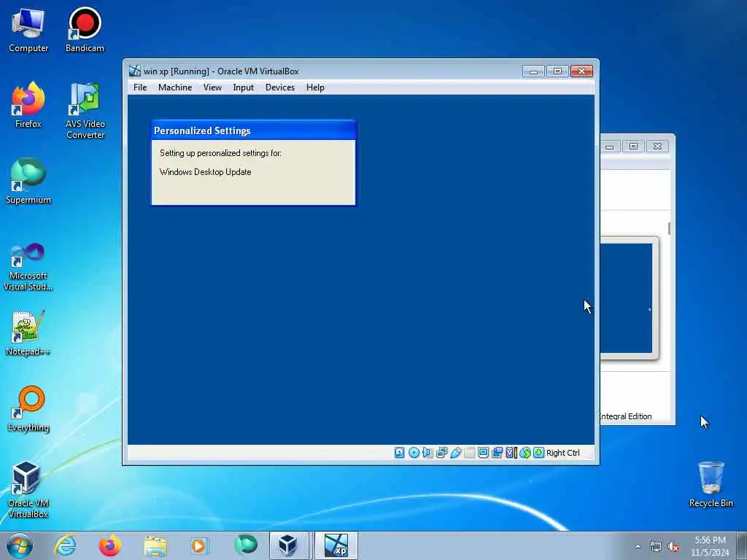Click the optical drive status icon

[x=414, y=452]
